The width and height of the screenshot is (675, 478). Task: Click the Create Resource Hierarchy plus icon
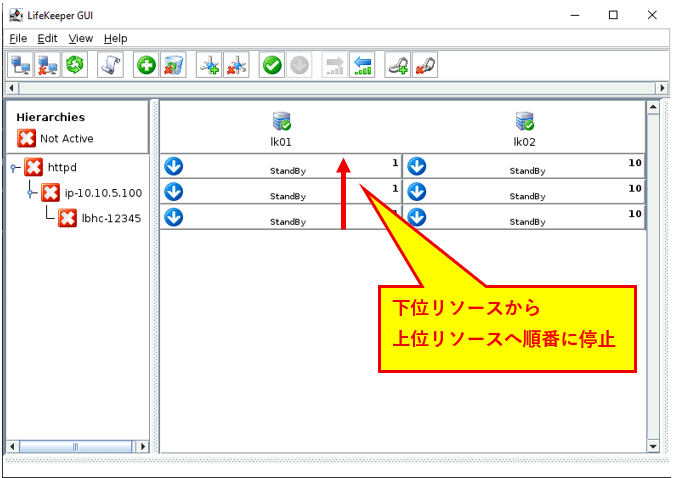(x=146, y=65)
